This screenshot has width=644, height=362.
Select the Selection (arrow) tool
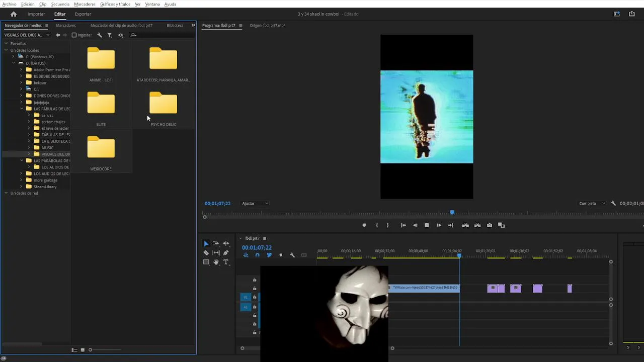pos(206,243)
